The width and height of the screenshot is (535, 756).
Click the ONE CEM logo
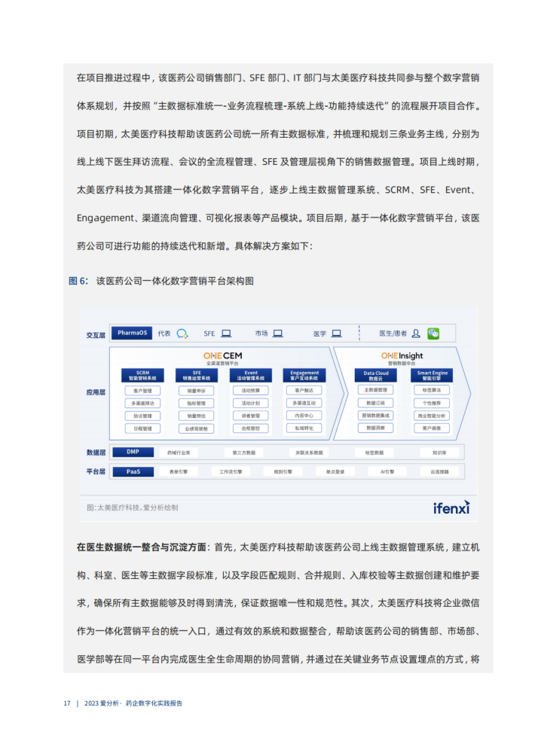222,356
